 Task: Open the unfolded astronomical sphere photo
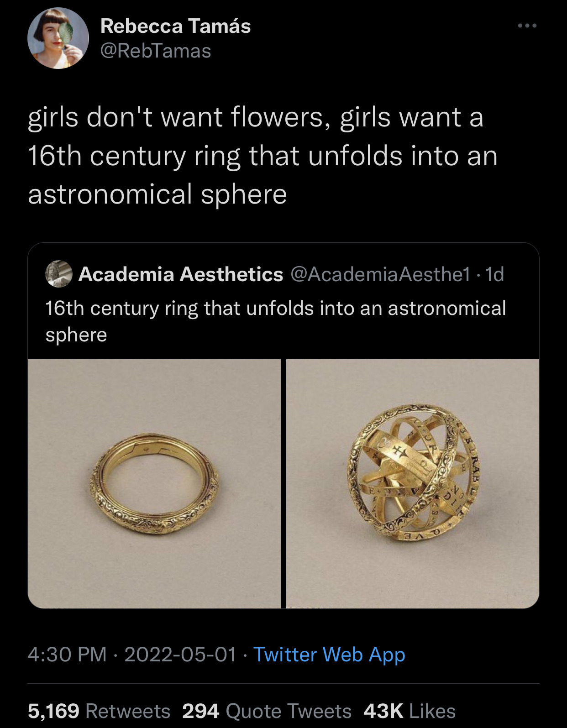click(413, 483)
